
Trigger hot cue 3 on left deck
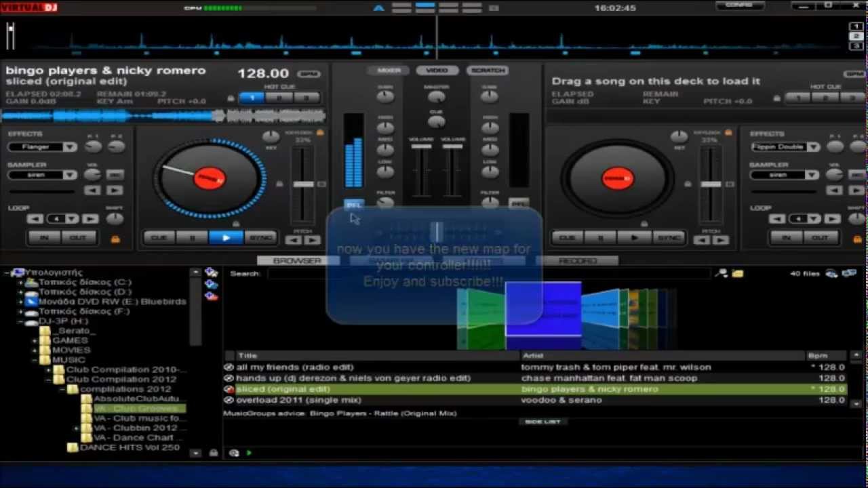(x=306, y=98)
